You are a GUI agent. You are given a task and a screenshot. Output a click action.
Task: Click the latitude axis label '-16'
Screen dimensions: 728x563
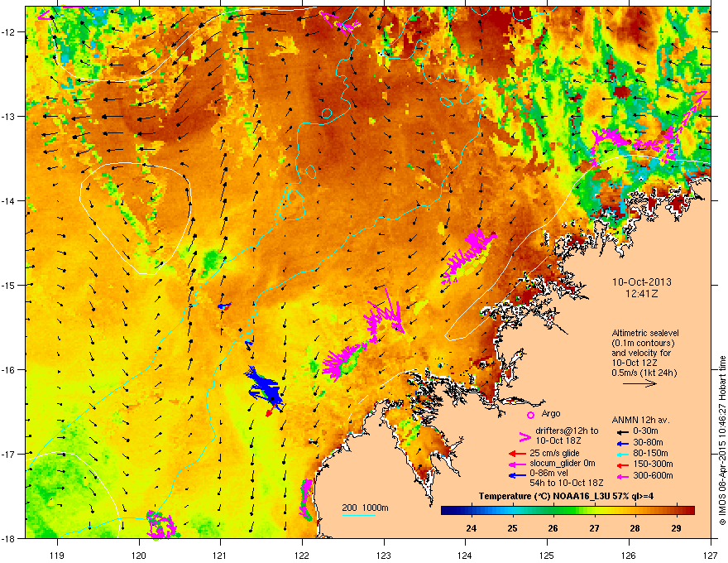8,370
